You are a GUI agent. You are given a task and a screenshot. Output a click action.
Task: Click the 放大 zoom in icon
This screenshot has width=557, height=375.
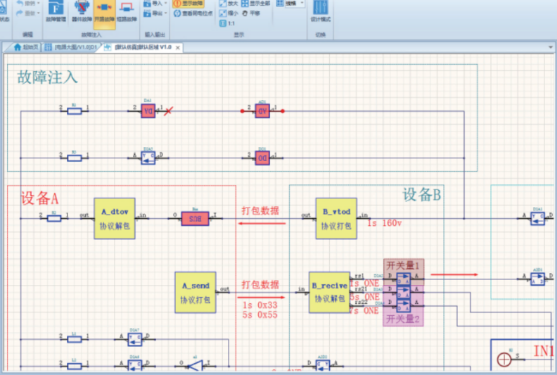228,4
